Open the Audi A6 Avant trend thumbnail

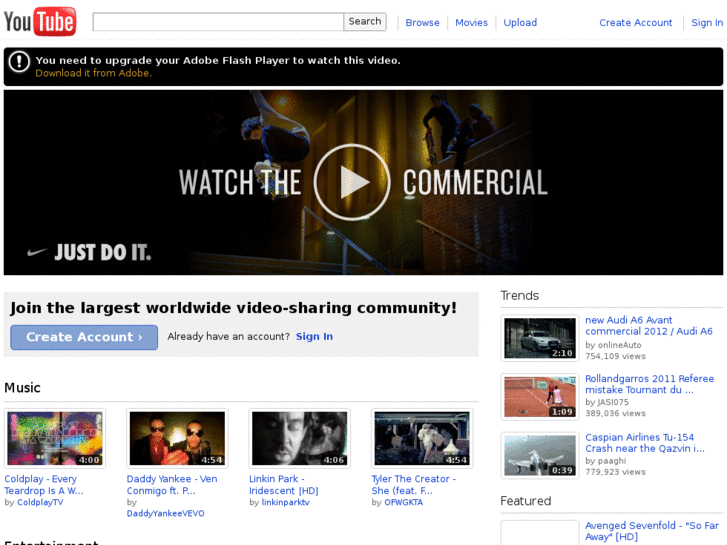tap(540, 338)
